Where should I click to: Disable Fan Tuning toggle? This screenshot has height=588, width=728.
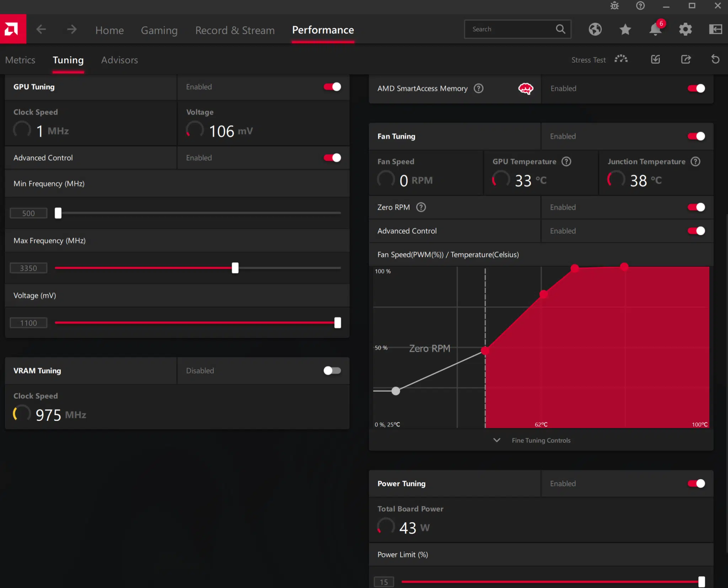click(x=696, y=136)
